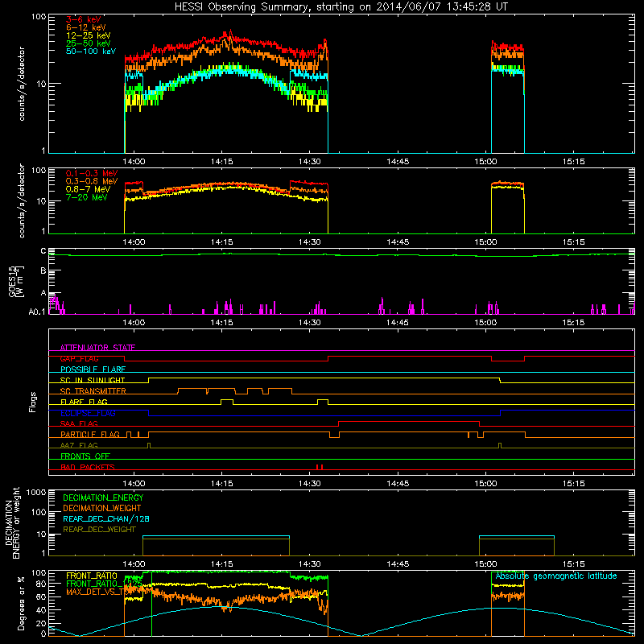Pick the ATTENUATOR_STATE flag label
Image resolution: width=644 pixels, height=644 pixels.
point(97,348)
